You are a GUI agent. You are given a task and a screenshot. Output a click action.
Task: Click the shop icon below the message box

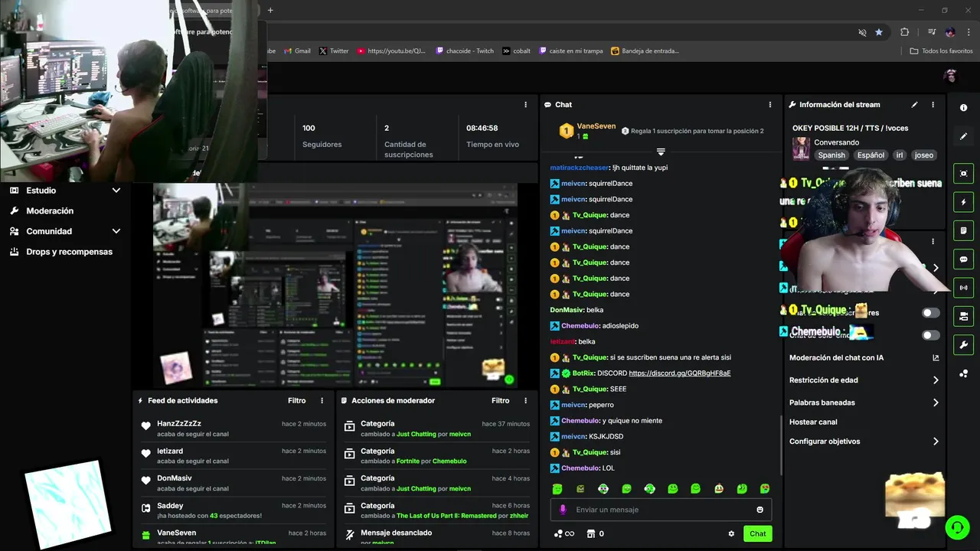pyautogui.click(x=590, y=533)
